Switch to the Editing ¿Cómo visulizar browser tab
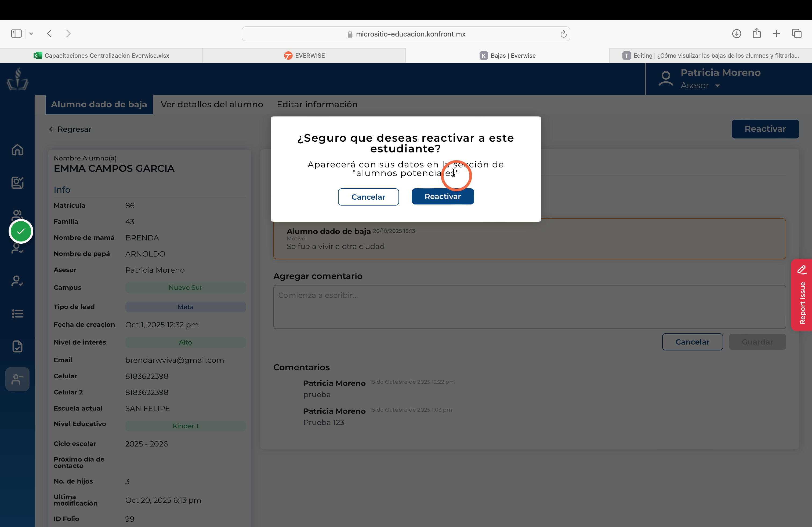 [x=710, y=56]
